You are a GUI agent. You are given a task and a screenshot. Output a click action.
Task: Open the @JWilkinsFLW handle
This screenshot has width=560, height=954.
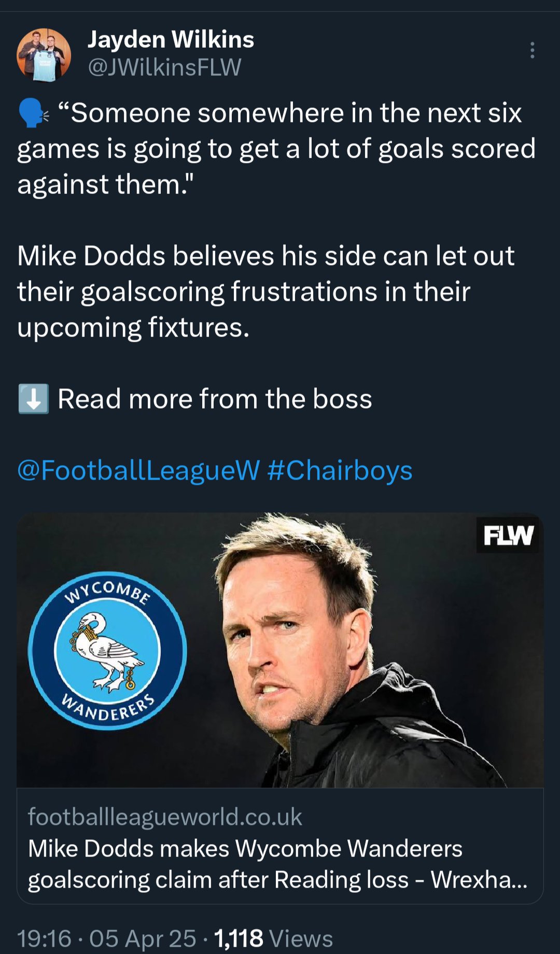click(x=164, y=67)
